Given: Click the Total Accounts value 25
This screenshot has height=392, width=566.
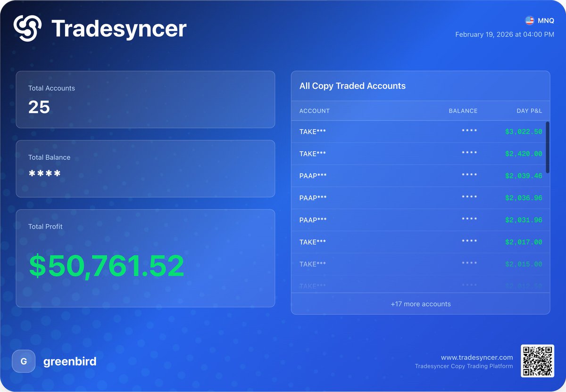Looking at the screenshot, I should (x=39, y=107).
